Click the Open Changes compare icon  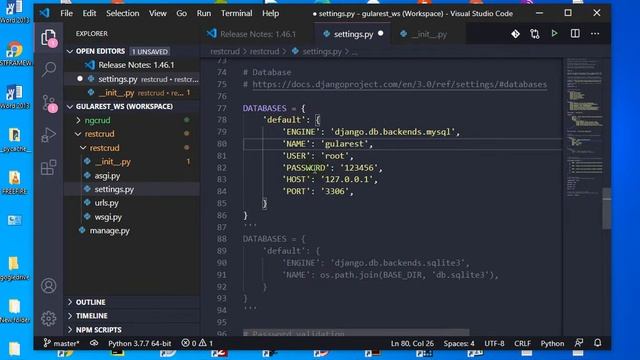pyautogui.click(x=535, y=34)
